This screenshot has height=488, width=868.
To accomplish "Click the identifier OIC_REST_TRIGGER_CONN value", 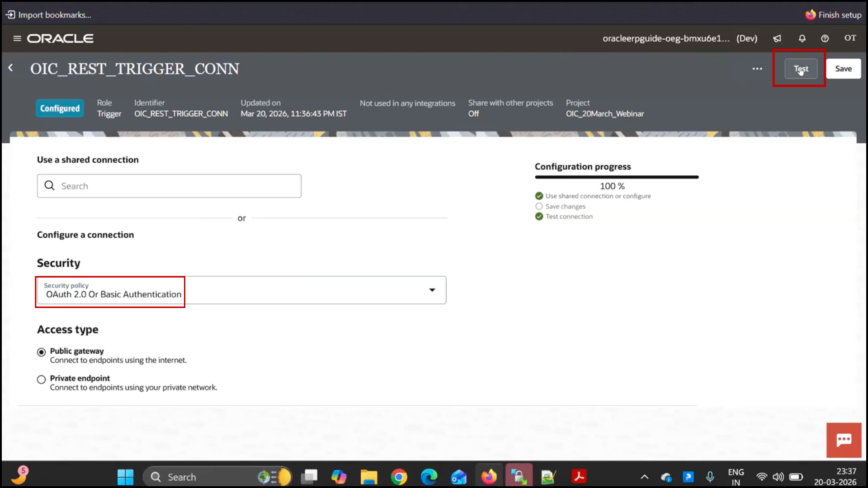I will (181, 114).
